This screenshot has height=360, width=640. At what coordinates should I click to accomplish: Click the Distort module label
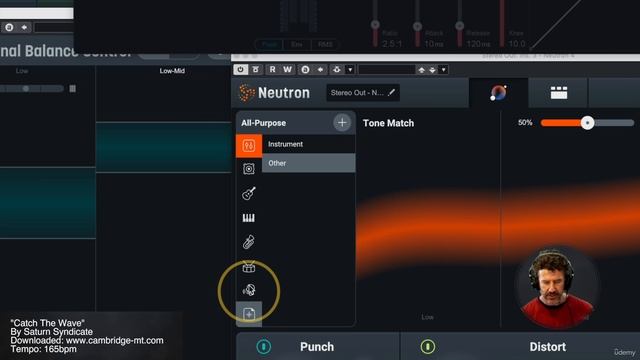tap(547, 347)
